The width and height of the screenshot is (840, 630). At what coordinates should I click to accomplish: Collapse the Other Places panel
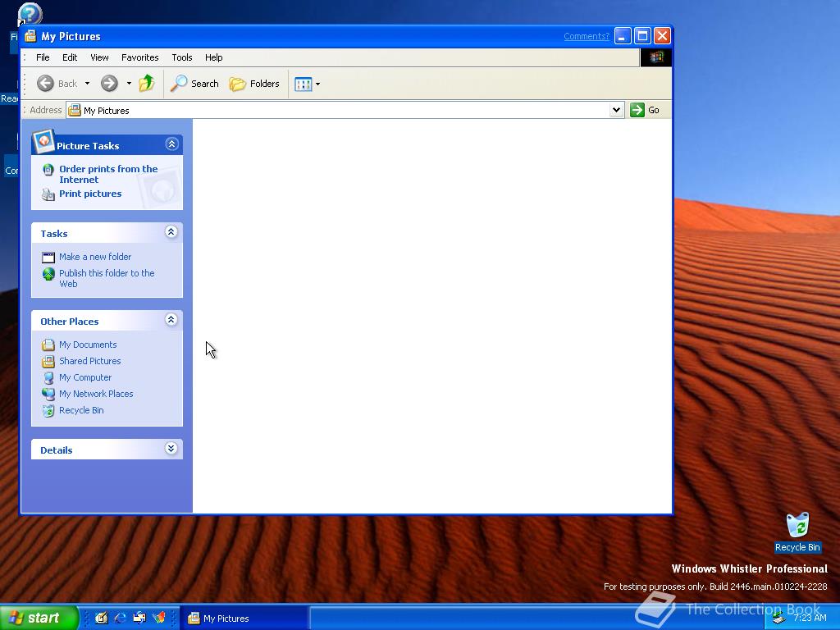click(171, 320)
